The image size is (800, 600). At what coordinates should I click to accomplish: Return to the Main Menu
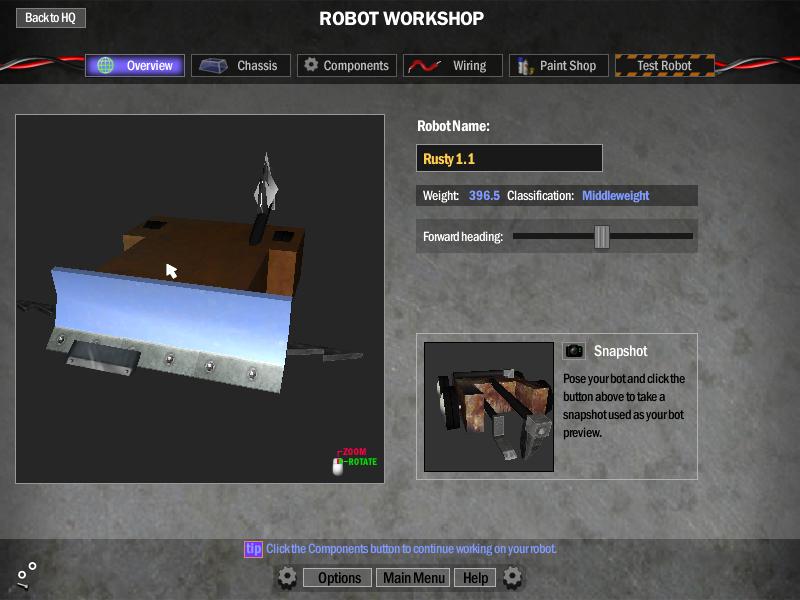[413, 578]
